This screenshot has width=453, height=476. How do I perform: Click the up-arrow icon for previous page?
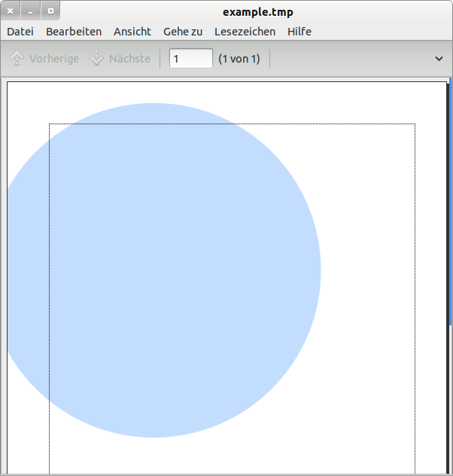click(x=17, y=59)
